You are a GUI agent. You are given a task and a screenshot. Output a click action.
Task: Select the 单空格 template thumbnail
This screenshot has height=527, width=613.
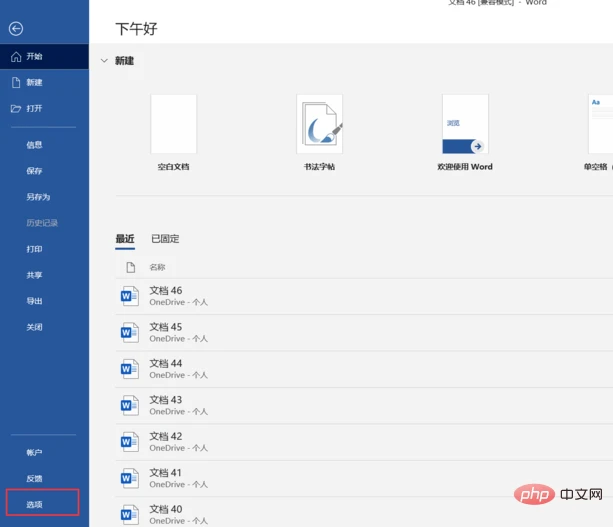(x=600, y=124)
